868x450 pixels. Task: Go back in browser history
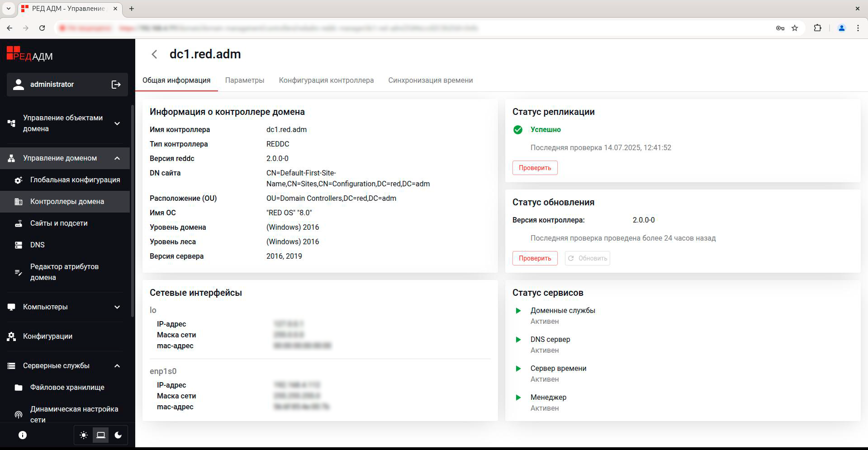[x=9, y=28]
